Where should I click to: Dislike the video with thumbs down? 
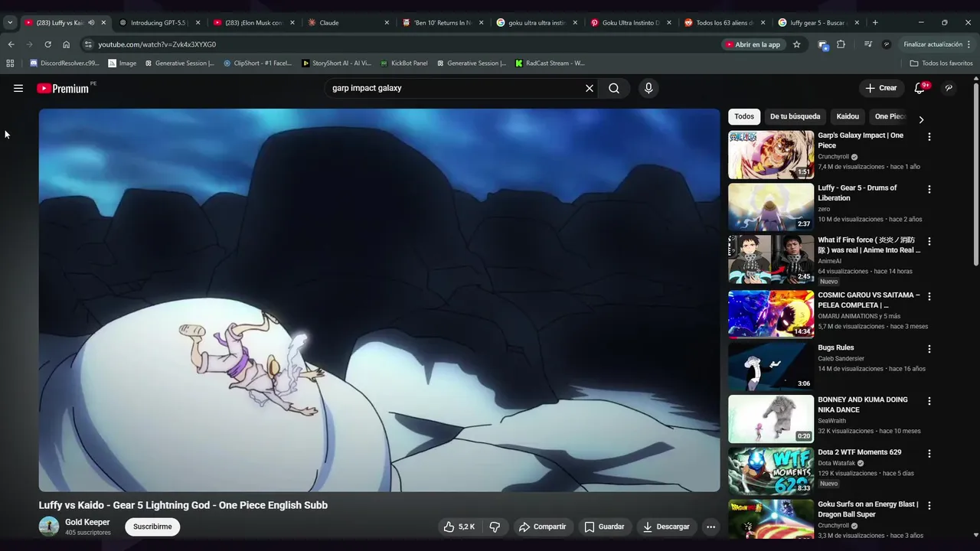(x=495, y=527)
